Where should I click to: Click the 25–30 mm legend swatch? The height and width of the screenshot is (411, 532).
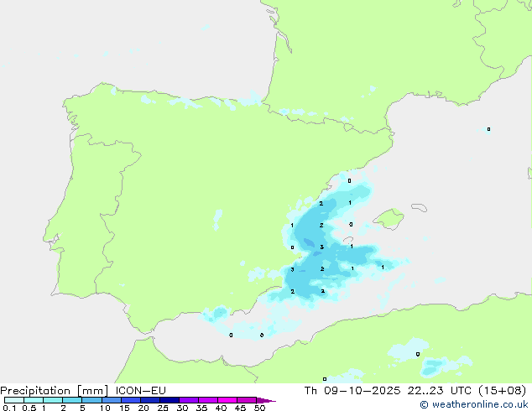(x=170, y=400)
